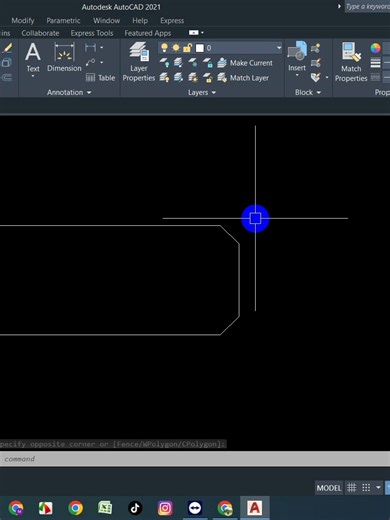
Task: Click the Layer Off icon
Action: click(164, 63)
